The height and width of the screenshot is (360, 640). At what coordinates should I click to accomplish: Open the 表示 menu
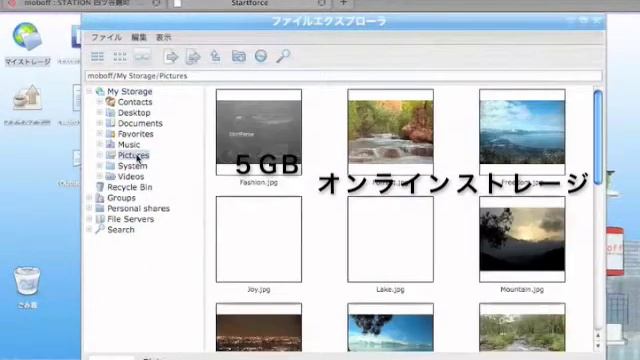163,37
